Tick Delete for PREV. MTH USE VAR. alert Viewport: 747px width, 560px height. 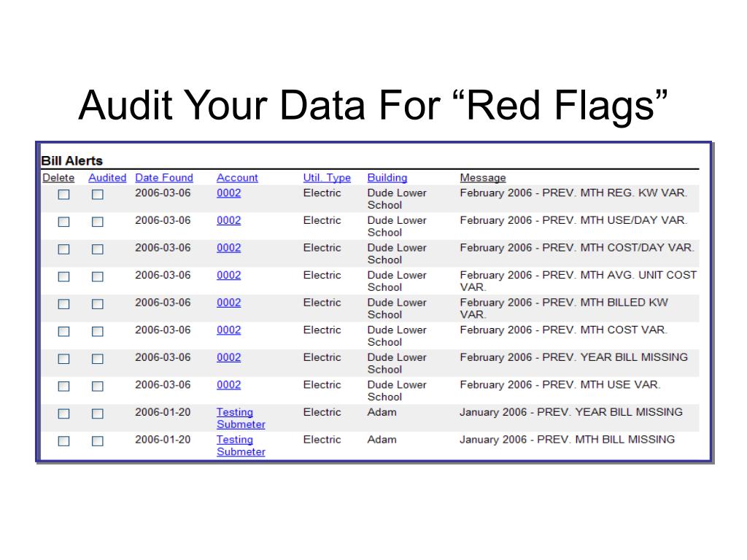[63, 386]
